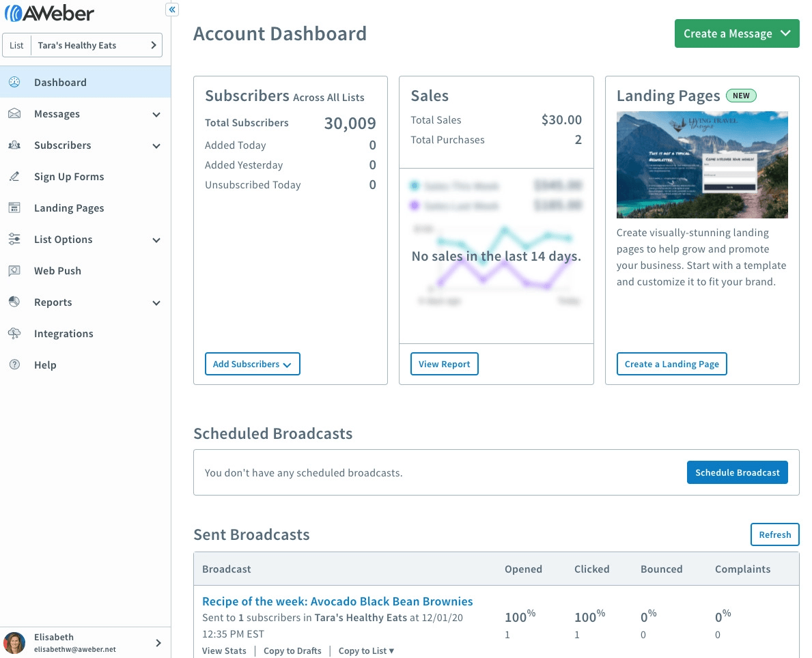Collapse the sidebar with the double-chevron icon
812x658 pixels.
point(171,9)
